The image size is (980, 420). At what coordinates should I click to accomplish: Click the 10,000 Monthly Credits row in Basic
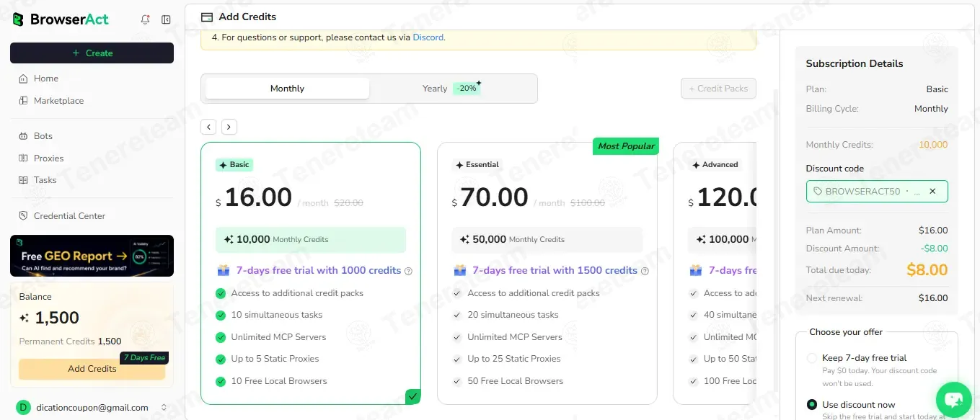(311, 240)
